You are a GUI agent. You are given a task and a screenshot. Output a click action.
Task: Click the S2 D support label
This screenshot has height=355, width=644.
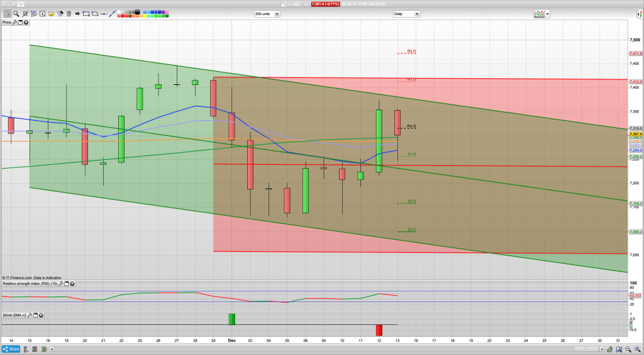click(x=411, y=201)
